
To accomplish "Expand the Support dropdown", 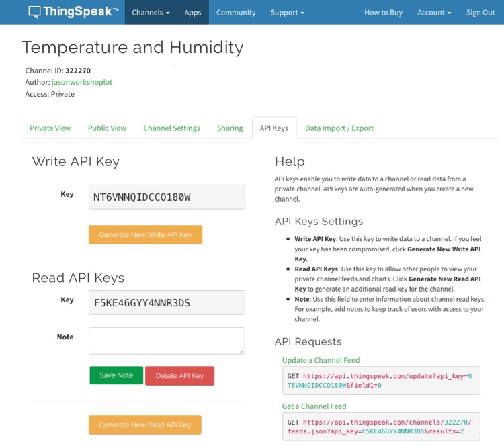I will tap(287, 13).
